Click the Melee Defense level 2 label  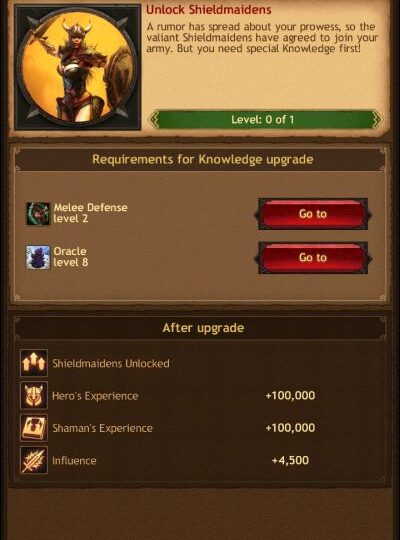coord(90,213)
